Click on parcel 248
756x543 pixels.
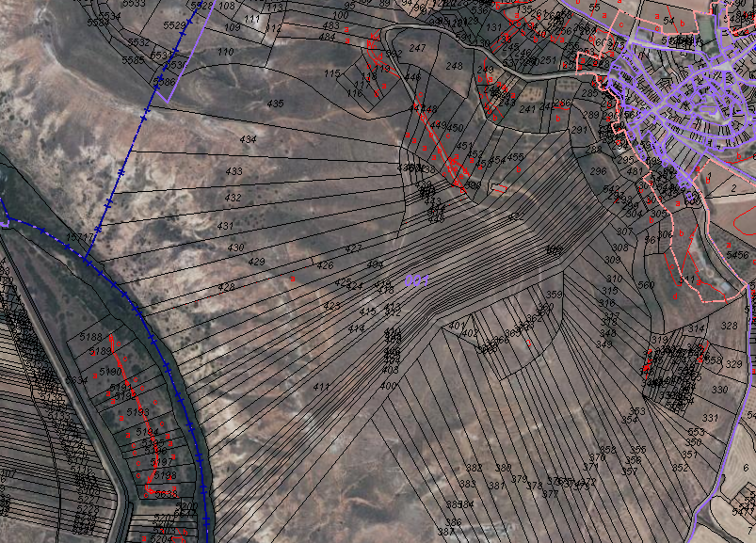(x=454, y=66)
